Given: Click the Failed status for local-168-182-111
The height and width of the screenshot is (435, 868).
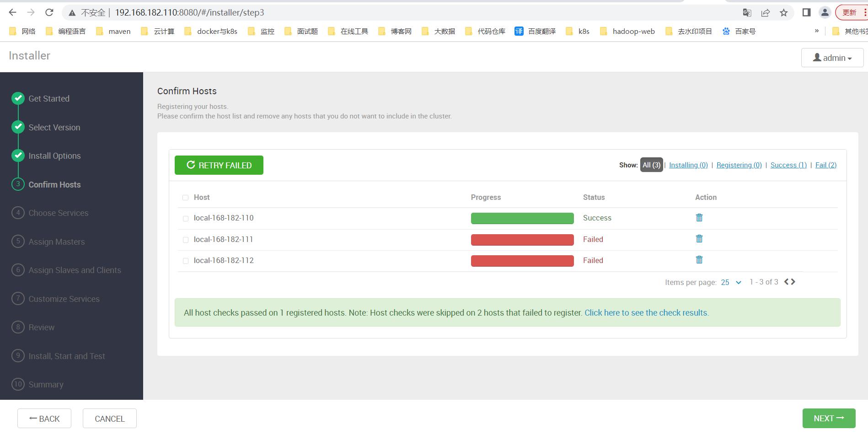Looking at the screenshot, I should click(593, 239).
